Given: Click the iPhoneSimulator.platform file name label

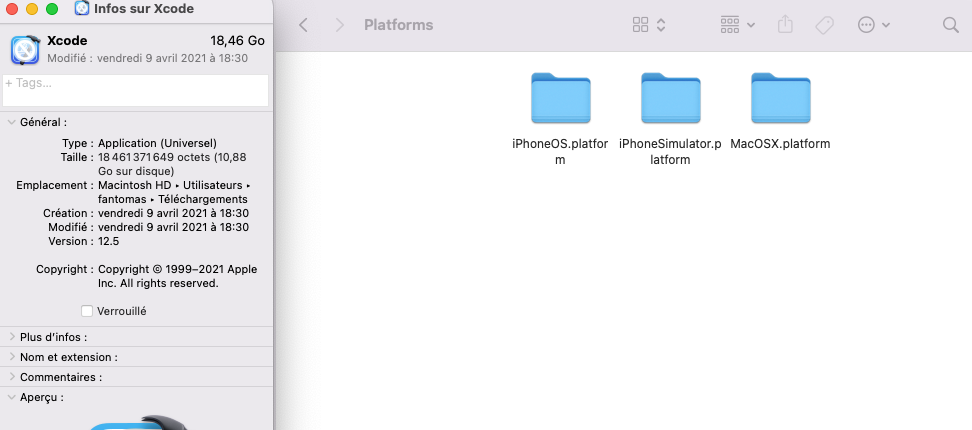Looking at the screenshot, I should (x=670, y=152).
